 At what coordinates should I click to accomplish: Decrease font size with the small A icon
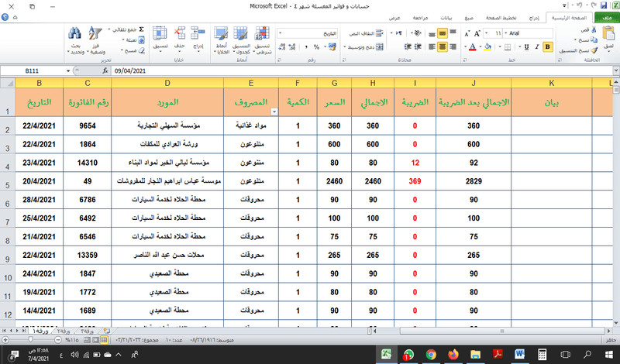pos(467,33)
